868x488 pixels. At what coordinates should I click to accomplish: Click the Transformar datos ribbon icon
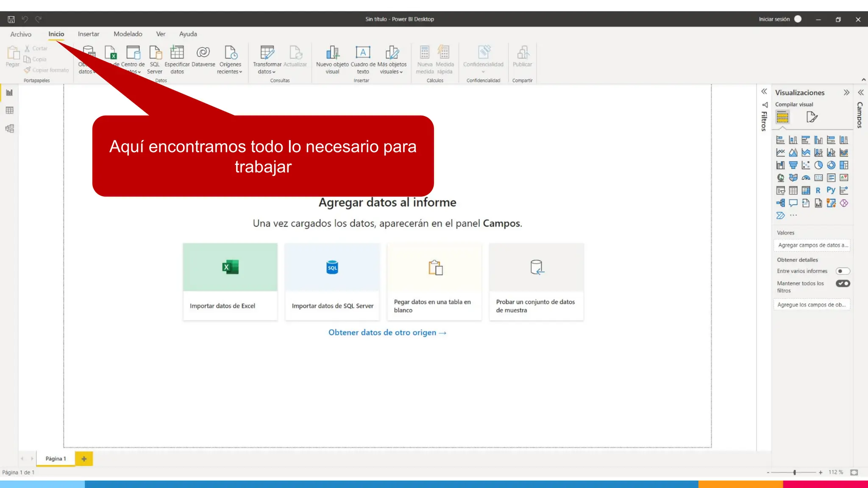point(267,53)
